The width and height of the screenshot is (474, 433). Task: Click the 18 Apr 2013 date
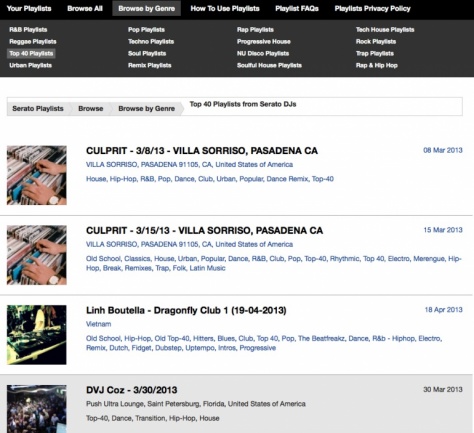[443, 310]
